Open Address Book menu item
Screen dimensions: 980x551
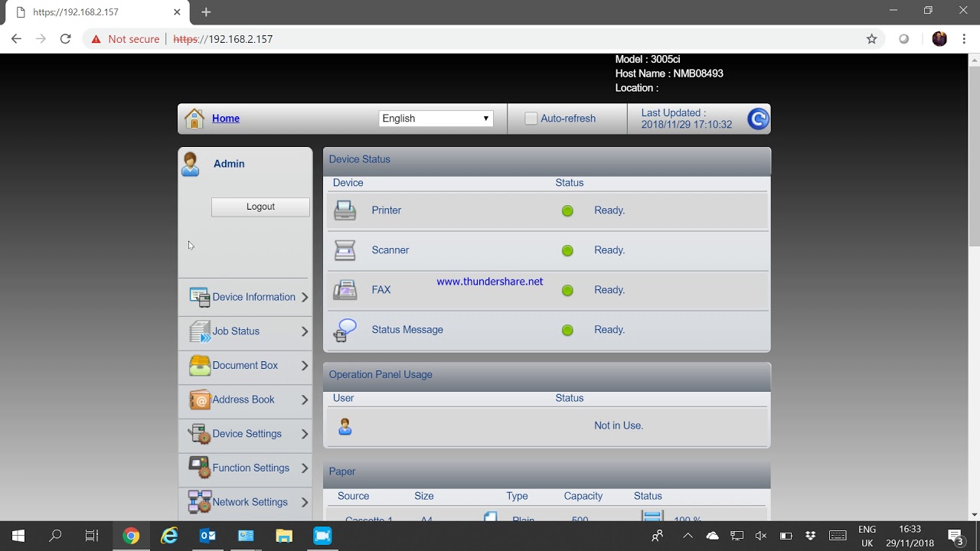coord(245,399)
